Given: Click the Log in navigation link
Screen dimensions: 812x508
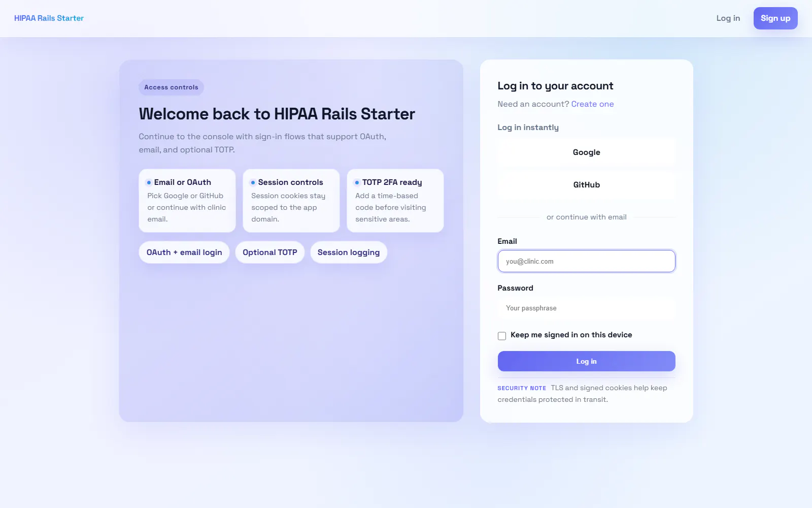Looking at the screenshot, I should click(x=728, y=18).
